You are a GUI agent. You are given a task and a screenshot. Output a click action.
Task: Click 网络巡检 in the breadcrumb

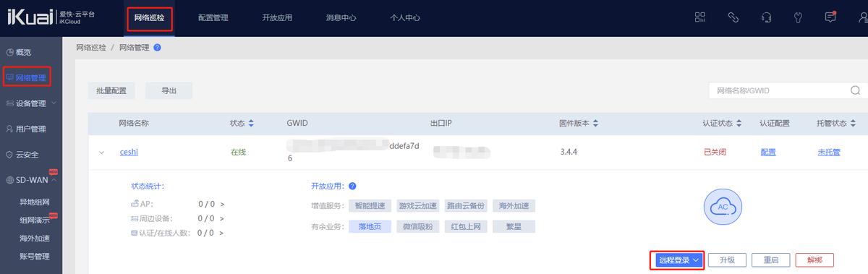pyautogui.click(x=91, y=48)
